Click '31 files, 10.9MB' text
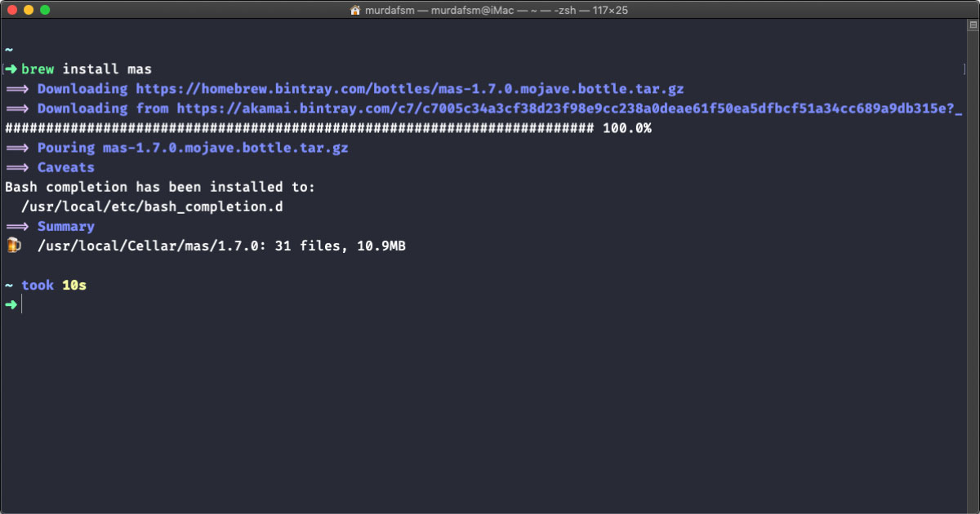 341,246
